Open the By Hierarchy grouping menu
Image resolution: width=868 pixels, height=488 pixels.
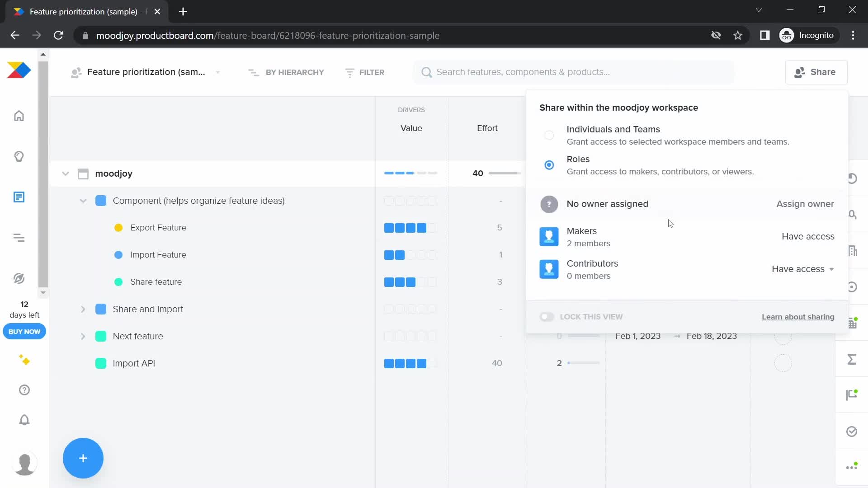pyautogui.click(x=286, y=72)
